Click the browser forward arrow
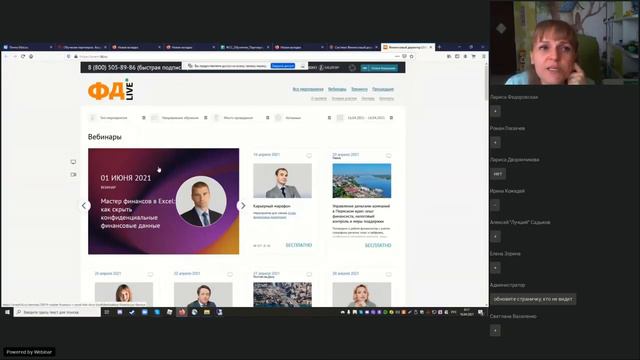Image resolution: width=640 pixels, height=360 pixels. coord(15,56)
